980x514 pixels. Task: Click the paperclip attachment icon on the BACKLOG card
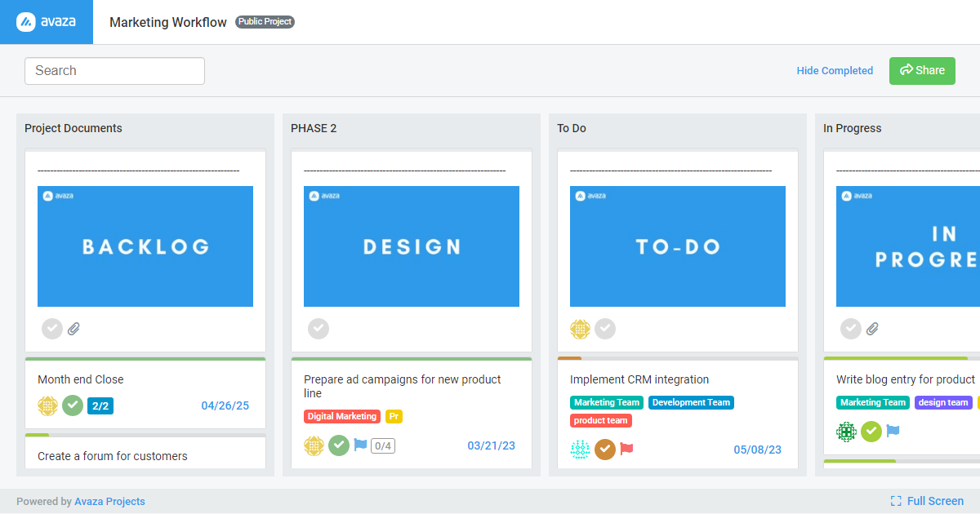pyautogui.click(x=73, y=329)
